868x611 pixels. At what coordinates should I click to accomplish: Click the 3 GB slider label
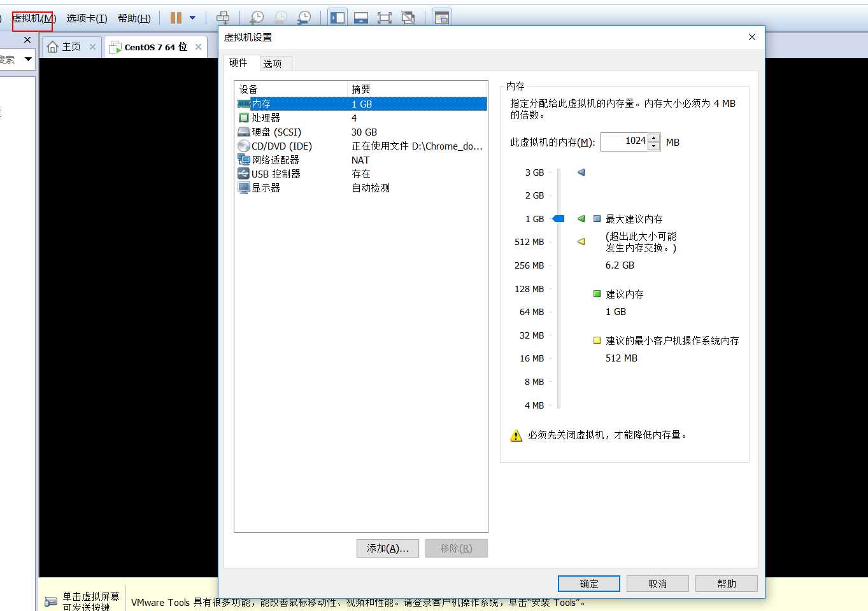tap(534, 172)
